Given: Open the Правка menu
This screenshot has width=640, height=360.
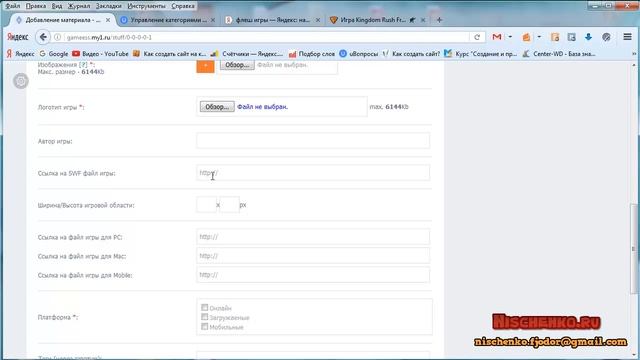Looking at the screenshot, I should [x=36, y=6].
